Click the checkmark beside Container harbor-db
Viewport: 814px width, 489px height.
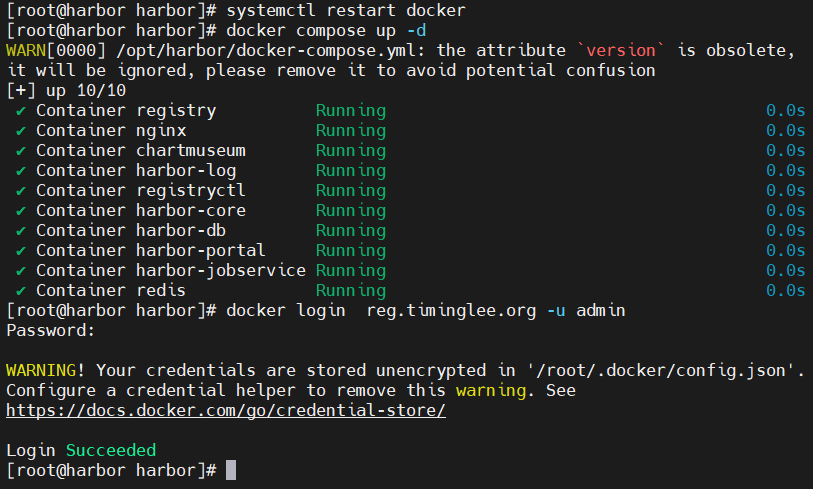pyautogui.click(x=21, y=231)
